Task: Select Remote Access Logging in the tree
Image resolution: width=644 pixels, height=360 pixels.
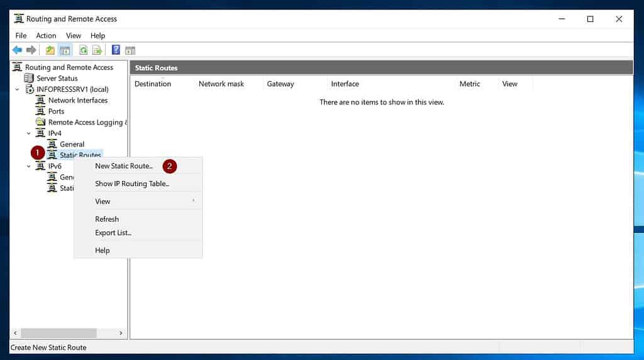Action: [87, 123]
